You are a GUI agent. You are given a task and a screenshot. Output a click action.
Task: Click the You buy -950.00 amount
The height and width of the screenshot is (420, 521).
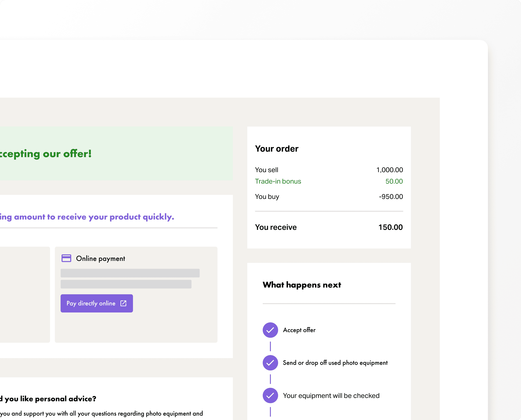tap(391, 196)
